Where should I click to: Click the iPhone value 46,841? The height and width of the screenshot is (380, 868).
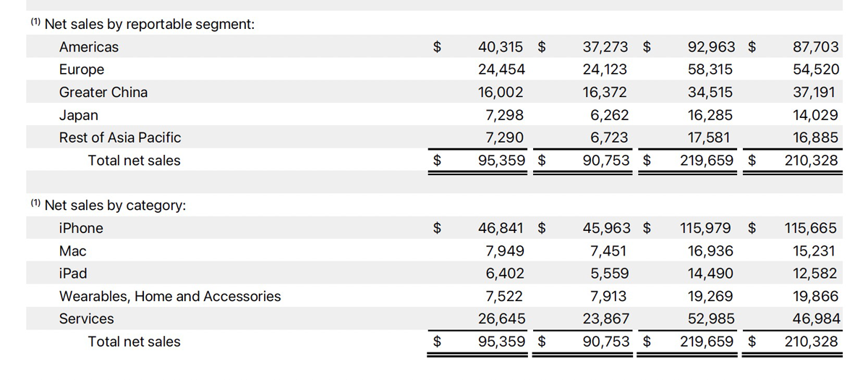[x=501, y=228]
